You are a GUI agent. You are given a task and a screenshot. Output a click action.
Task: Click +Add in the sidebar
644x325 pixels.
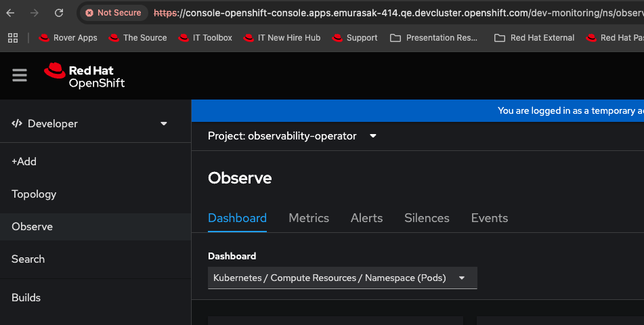click(24, 162)
